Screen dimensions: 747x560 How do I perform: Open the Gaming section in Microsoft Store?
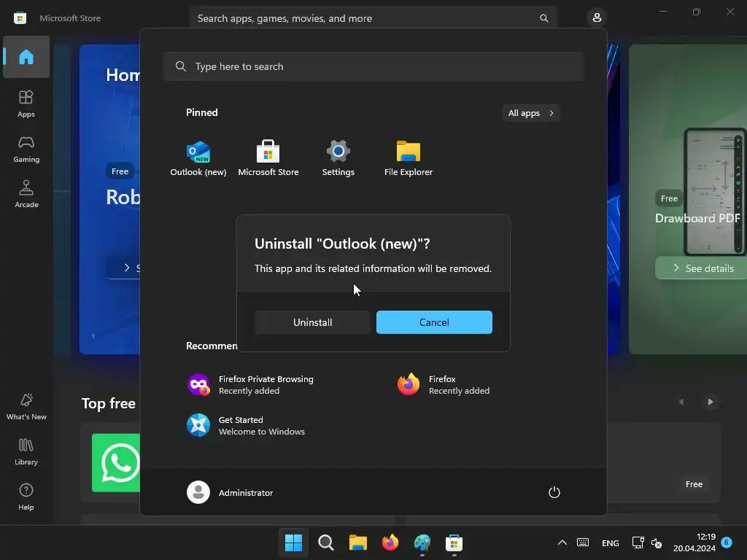(26, 149)
